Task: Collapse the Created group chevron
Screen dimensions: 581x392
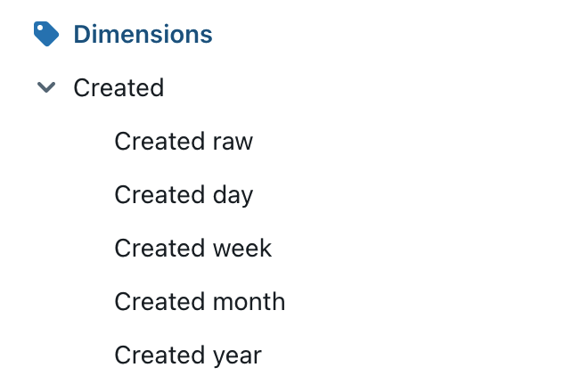Action: coord(45,88)
